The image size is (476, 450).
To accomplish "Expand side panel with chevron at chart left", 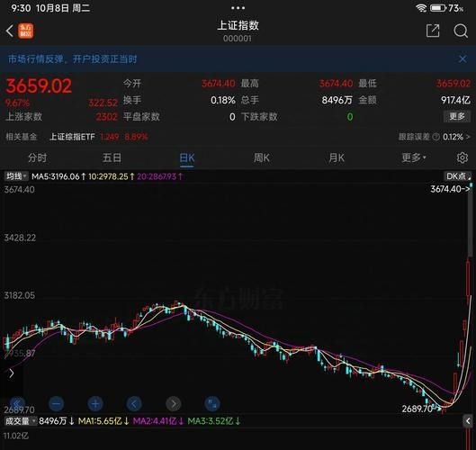I will point(12,373).
